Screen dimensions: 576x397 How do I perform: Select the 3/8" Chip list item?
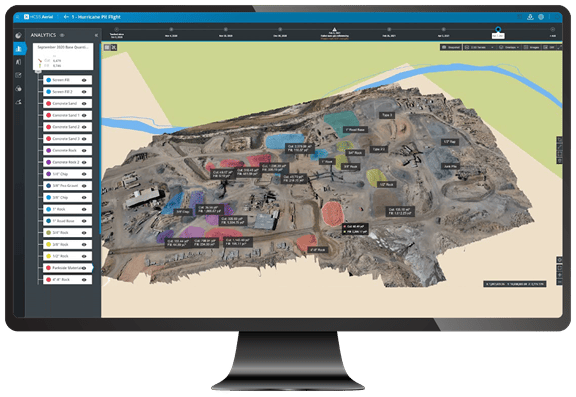coord(67,198)
